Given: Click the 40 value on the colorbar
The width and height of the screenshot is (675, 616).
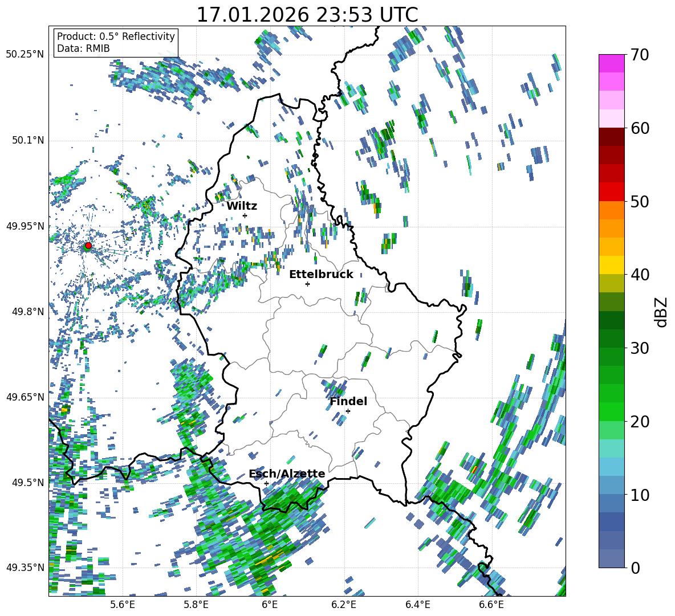Looking at the screenshot, I should coord(640,275).
